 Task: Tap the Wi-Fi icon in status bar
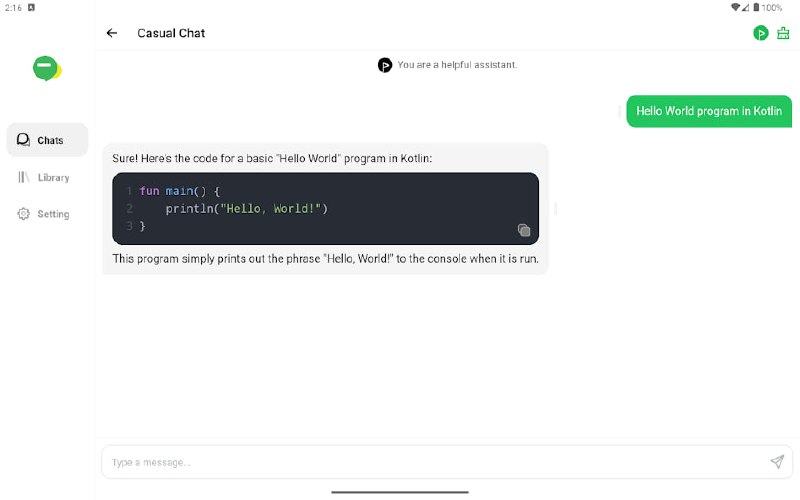pyautogui.click(x=736, y=7)
